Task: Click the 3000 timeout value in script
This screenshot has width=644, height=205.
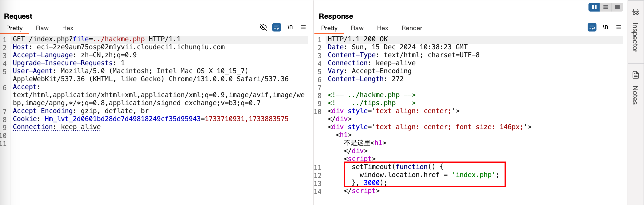Action: point(372,183)
